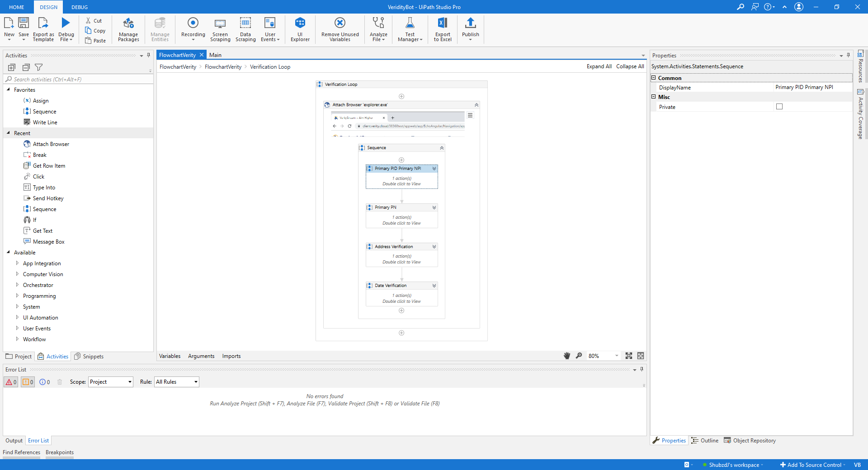Pin the Properties panel
The width and height of the screenshot is (868, 470).
[x=848, y=55]
